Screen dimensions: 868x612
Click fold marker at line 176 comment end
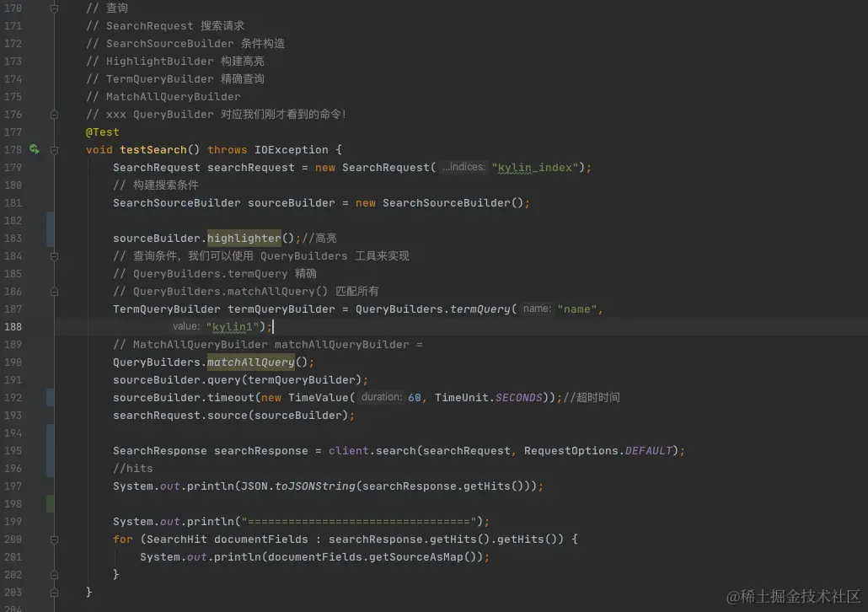coord(54,115)
